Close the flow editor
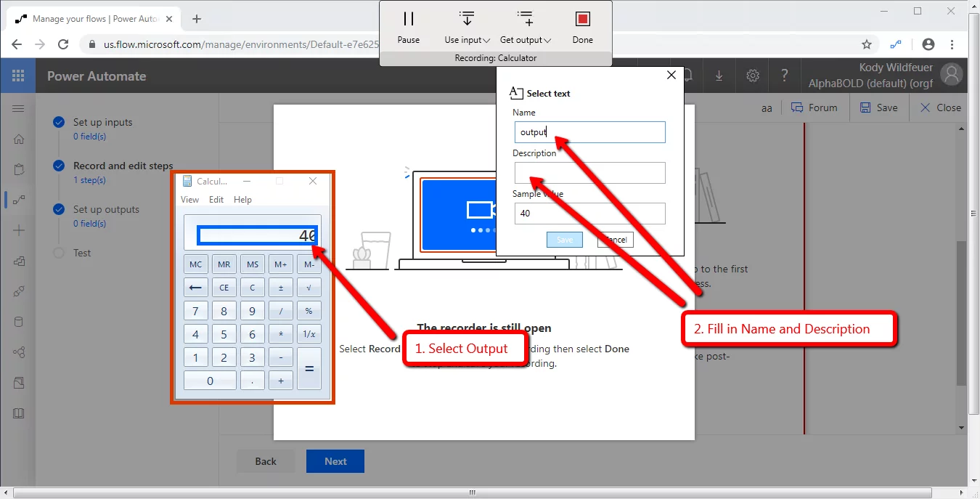Screen dimensions: 980x499 [x=940, y=107]
